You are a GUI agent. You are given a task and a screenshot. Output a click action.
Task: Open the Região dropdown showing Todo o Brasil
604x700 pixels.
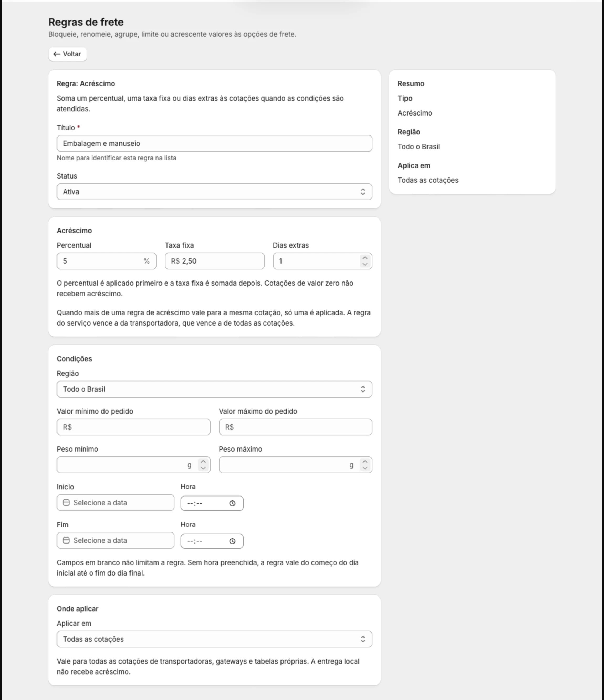pyautogui.click(x=214, y=389)
